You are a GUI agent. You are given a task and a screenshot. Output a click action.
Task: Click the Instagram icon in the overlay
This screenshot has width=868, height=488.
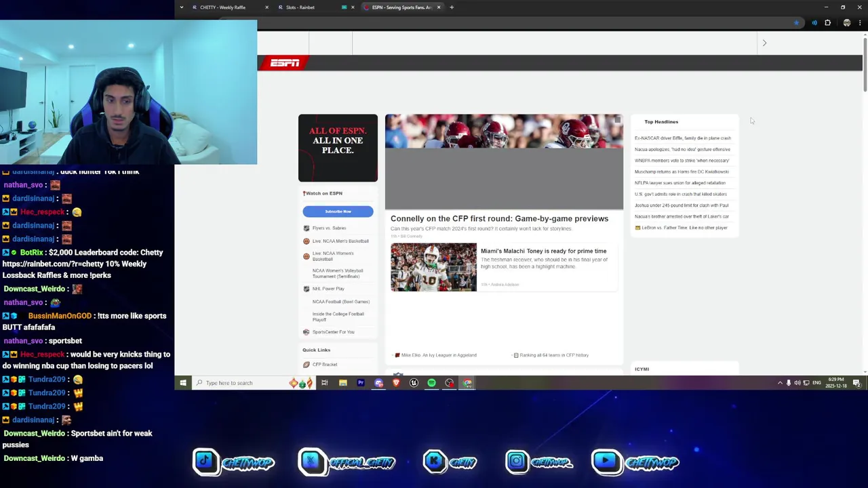[x=517, y=462]
